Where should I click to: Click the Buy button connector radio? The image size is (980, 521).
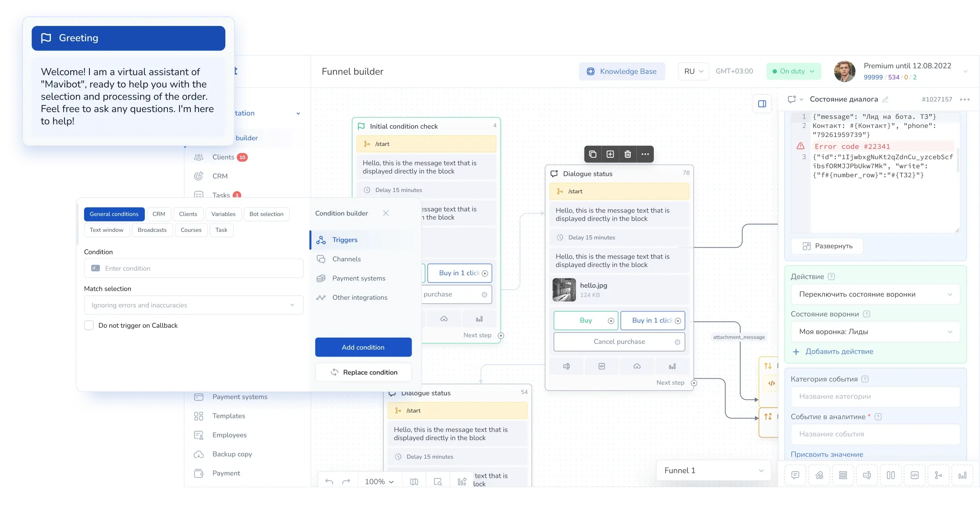click(x=611, y=321)
